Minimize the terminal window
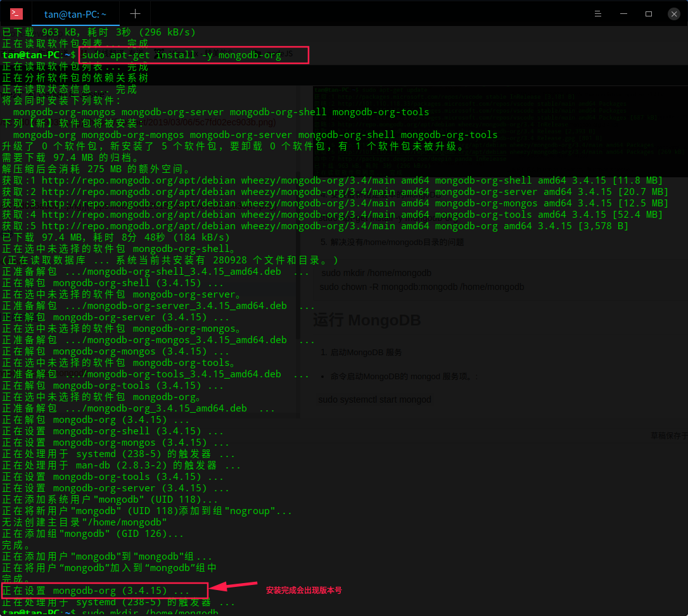The image size is (688, 616). tap(623, 14)
